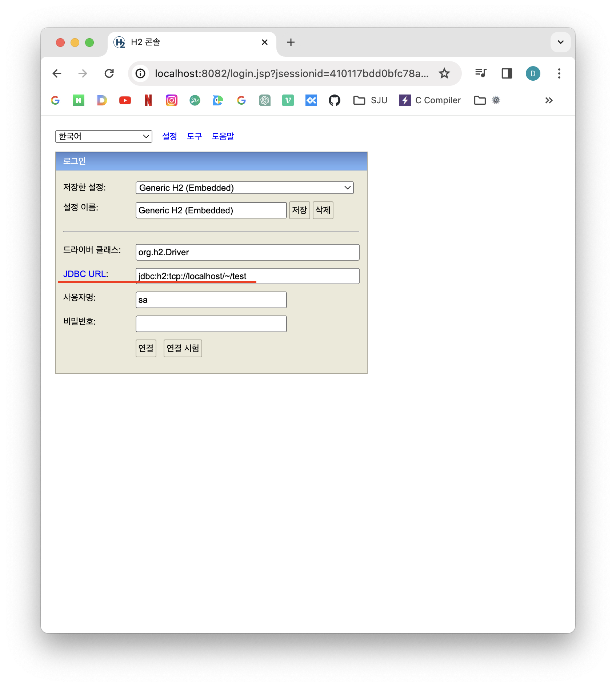Open the SJU bookmarks folder
Image resolution: width=616 pixels, height=687 pixels.
370,100
